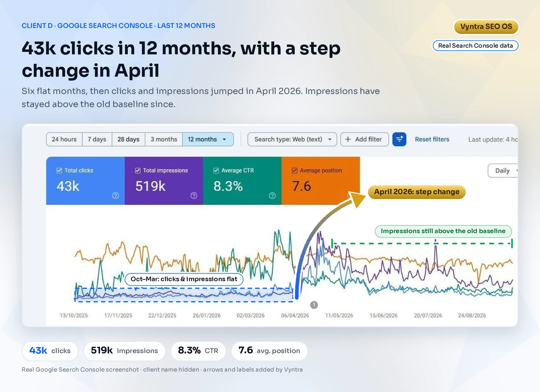Click the 24/08/2026 axis date label
The width and height of the screenshot is (540, 392).
pos(472,316)
